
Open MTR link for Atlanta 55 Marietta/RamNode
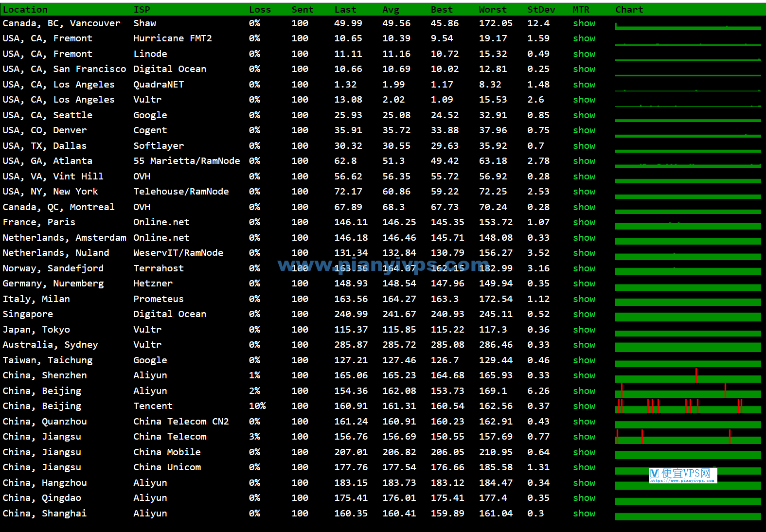pyautogui.click(x=584, y=161)
